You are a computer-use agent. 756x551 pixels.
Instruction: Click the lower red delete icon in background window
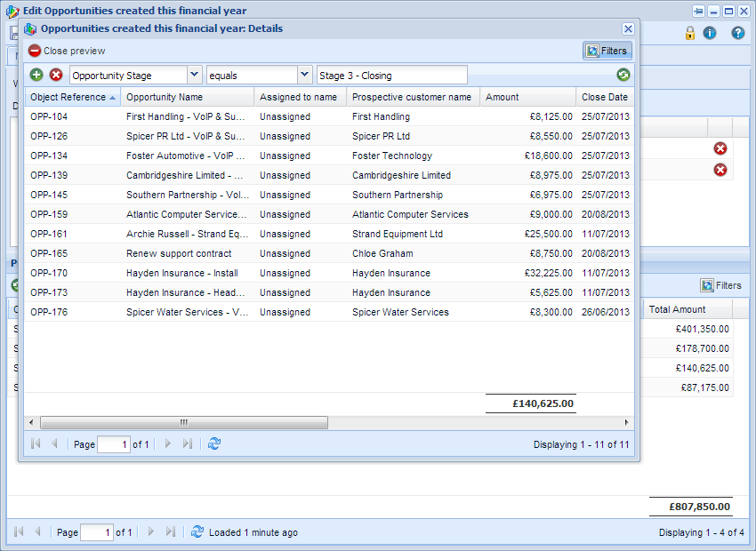tap(720, 170)
